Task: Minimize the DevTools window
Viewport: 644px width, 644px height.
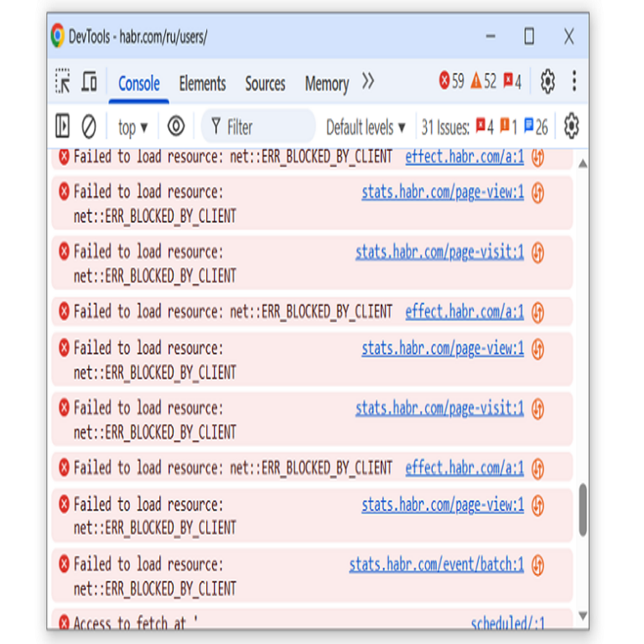Action: click(x=491, y=36)
